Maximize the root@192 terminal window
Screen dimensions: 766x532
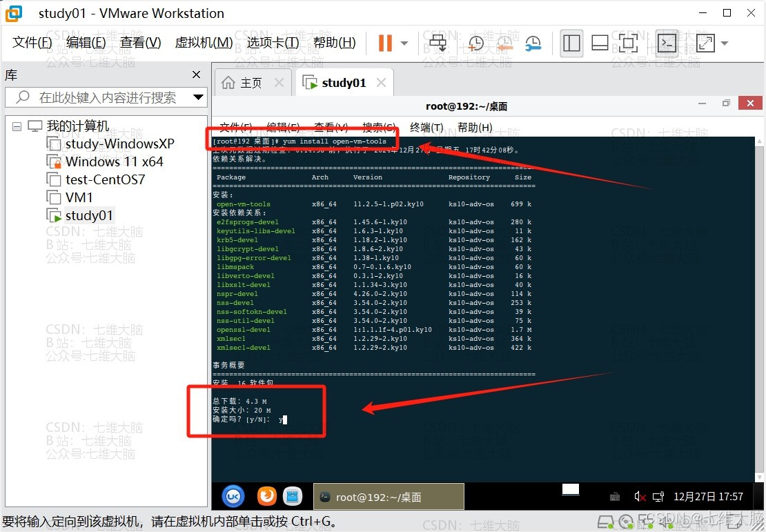(727, 103)
